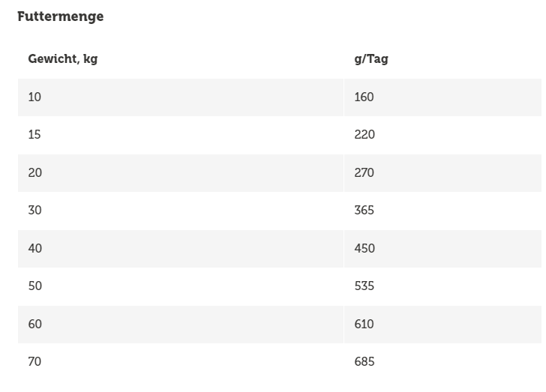
Task: Click the daily amount for 70 kg weight
Action: (364, 362)
